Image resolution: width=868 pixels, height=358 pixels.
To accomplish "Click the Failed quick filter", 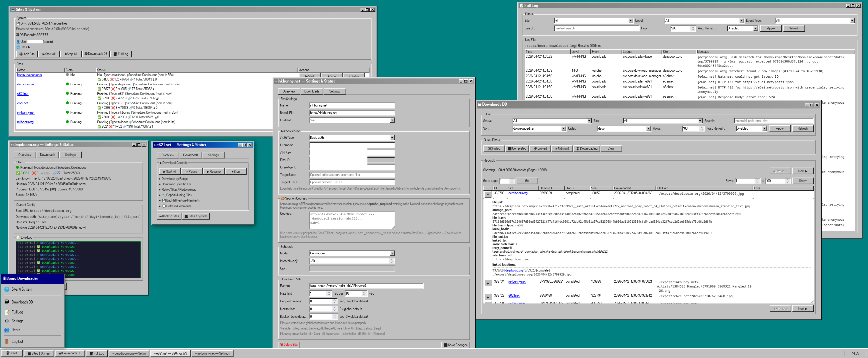I will coord(494,148).
